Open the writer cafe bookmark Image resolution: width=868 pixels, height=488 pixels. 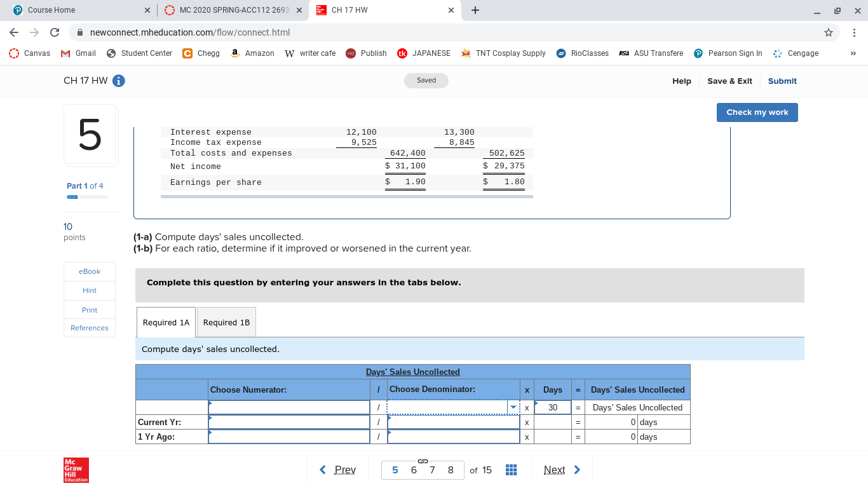point(310,53)
